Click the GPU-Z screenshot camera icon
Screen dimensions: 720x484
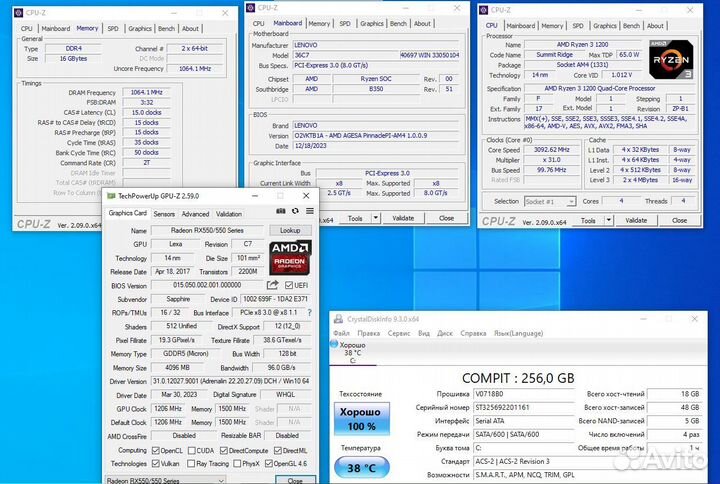click(281, 211)
